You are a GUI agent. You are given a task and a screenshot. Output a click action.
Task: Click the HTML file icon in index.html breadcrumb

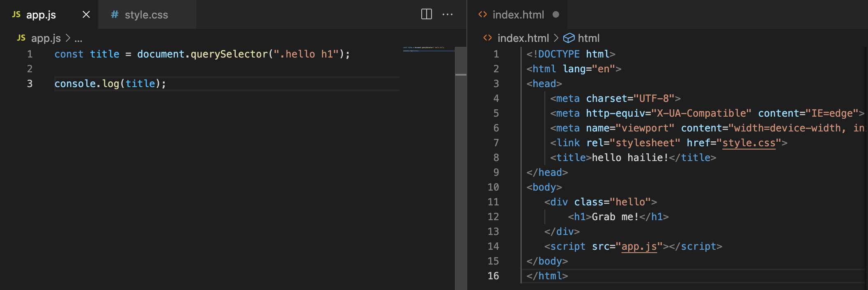487,38
